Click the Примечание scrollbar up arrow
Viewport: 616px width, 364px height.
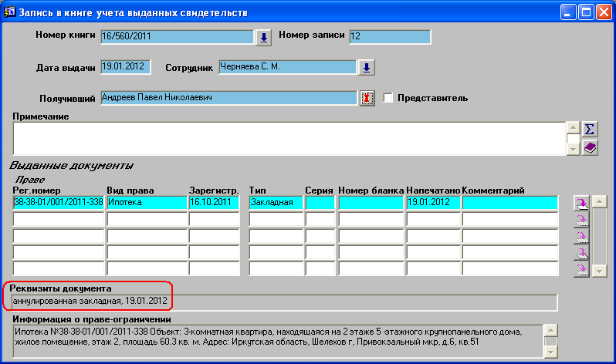[574, 127]
